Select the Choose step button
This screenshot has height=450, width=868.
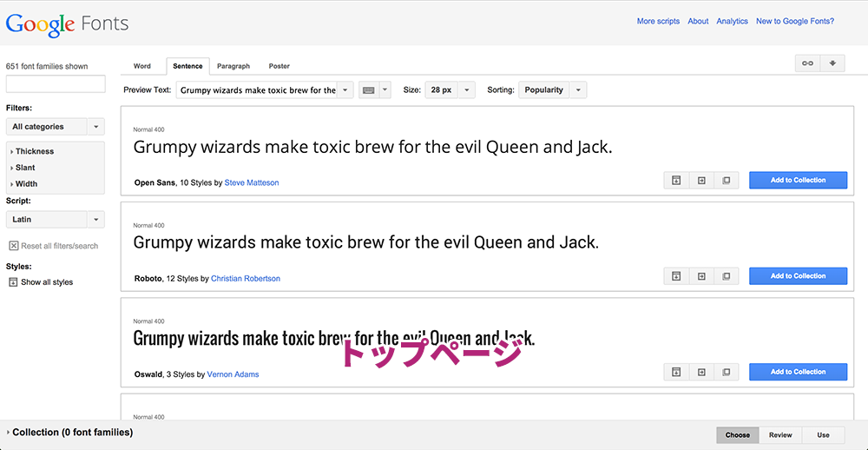[738, 435]
